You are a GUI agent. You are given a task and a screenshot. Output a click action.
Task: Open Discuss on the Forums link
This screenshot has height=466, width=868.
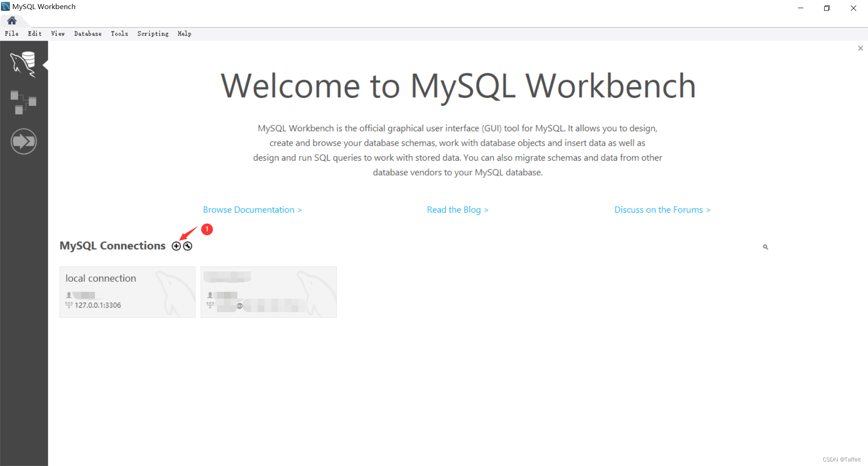[662, 209]
